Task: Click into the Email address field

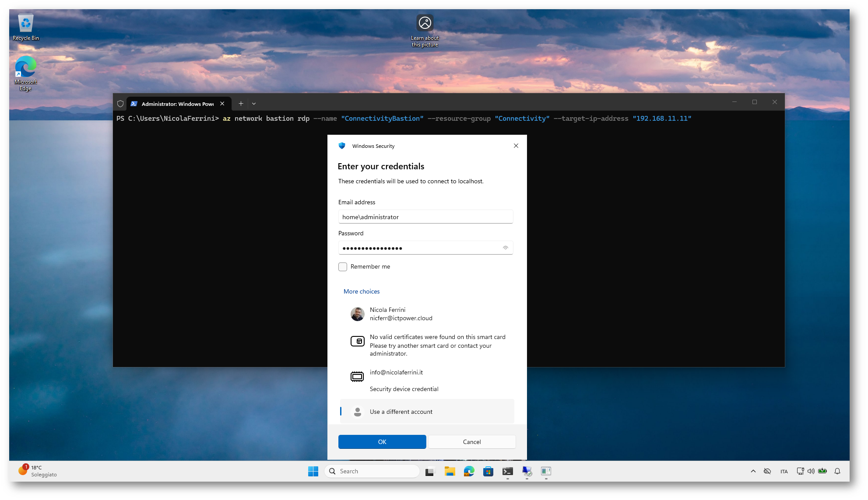Action: (x=425, y=217)
